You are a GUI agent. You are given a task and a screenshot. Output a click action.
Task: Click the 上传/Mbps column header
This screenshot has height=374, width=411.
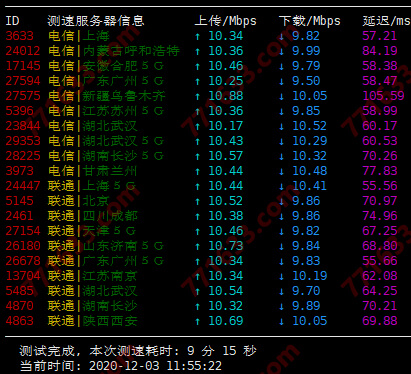point(225,21)
